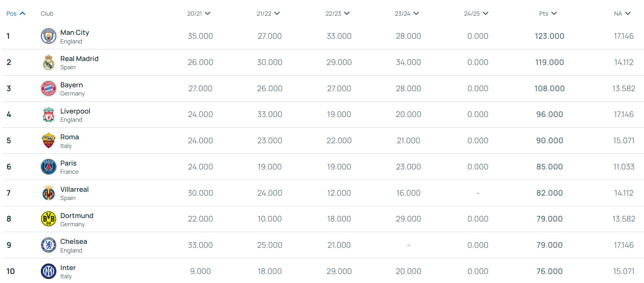This screenshot has height=283, width=644.
Task: Click the Dortmund club crest
Action: (49, 219)
